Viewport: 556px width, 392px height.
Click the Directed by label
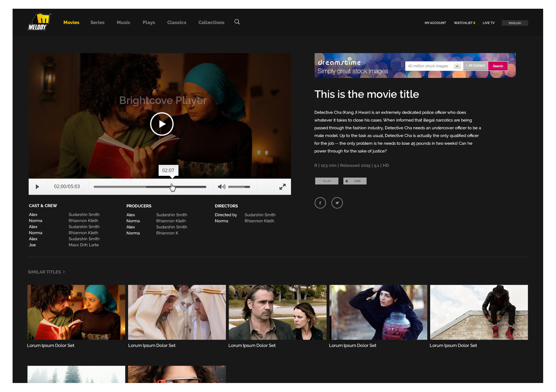(226, 215)
